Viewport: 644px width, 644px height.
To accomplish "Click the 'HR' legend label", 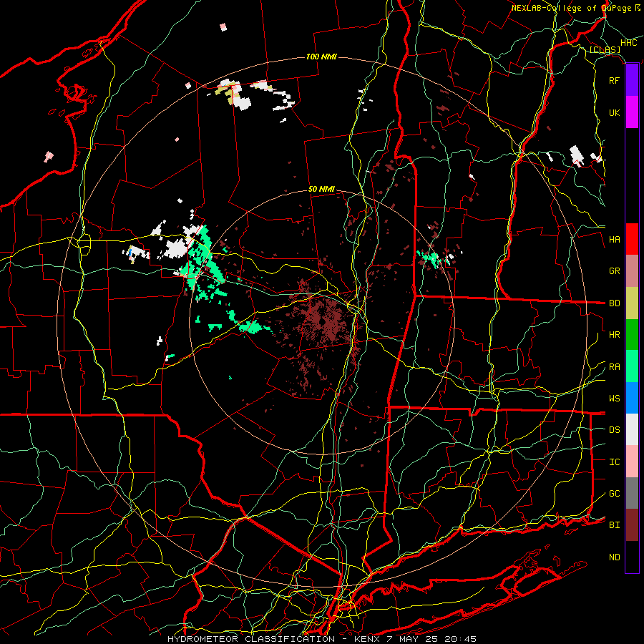I will 615,335.
